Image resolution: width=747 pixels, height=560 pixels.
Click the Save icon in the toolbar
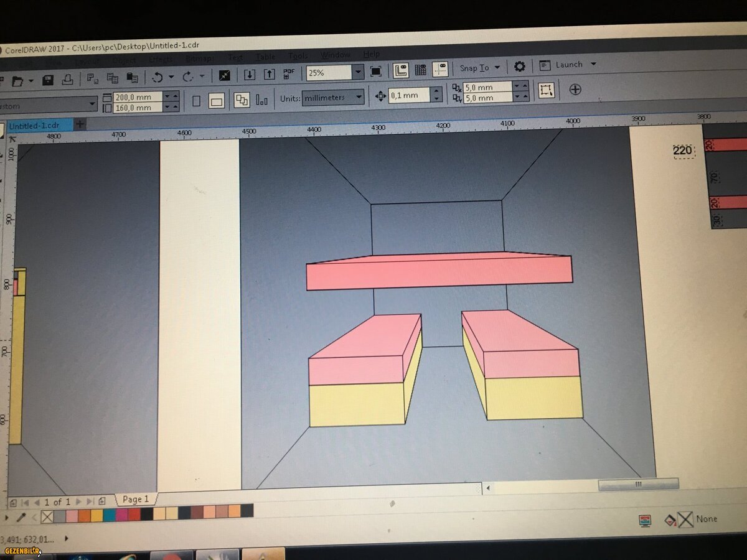[x=48, y=80]
